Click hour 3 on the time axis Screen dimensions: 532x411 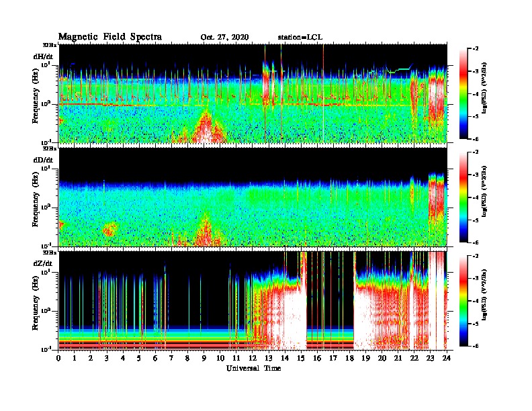(x=107, y=358)
